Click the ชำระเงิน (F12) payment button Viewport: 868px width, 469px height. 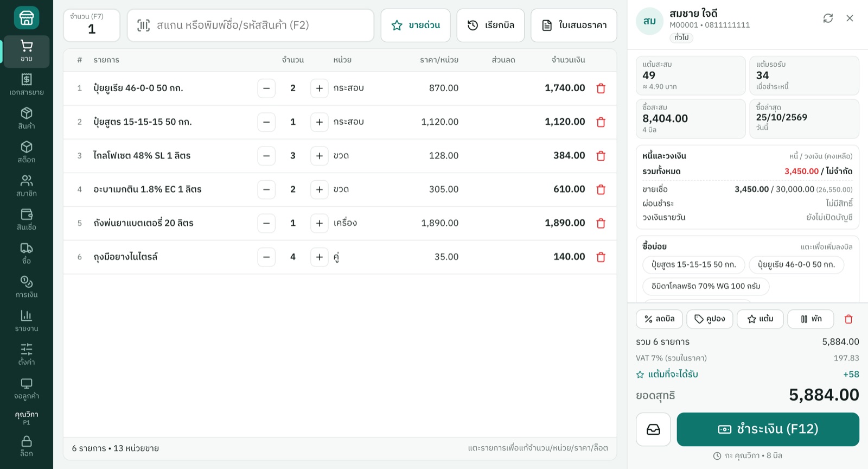point(768,429)
